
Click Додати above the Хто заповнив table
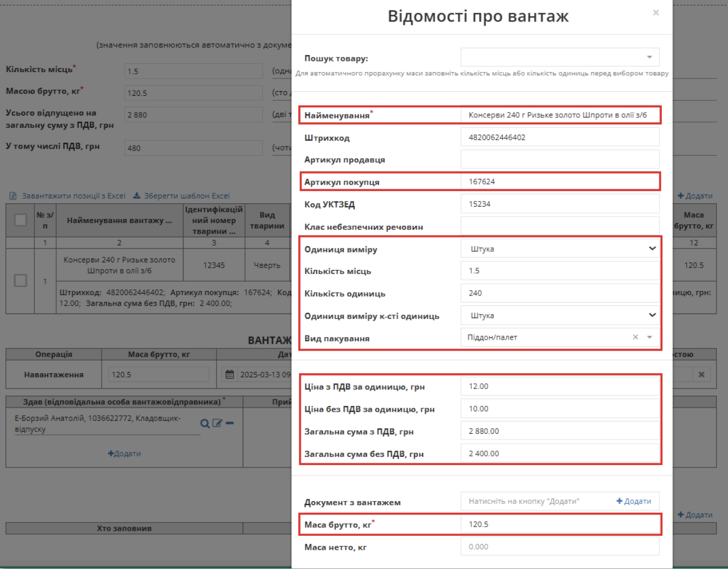pyautogui.click(x=695, y=515)
